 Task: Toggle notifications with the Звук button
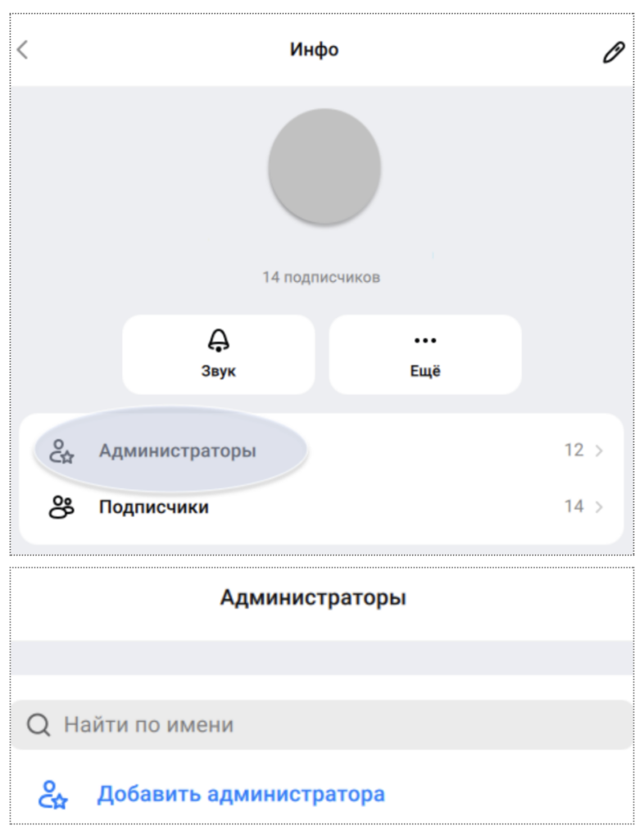(218, 354)
